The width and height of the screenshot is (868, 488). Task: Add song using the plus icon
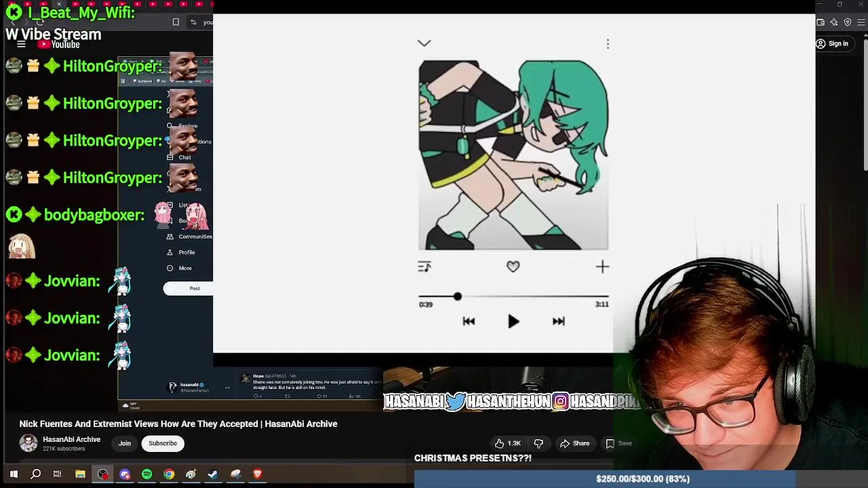click(x=602, y=267)
